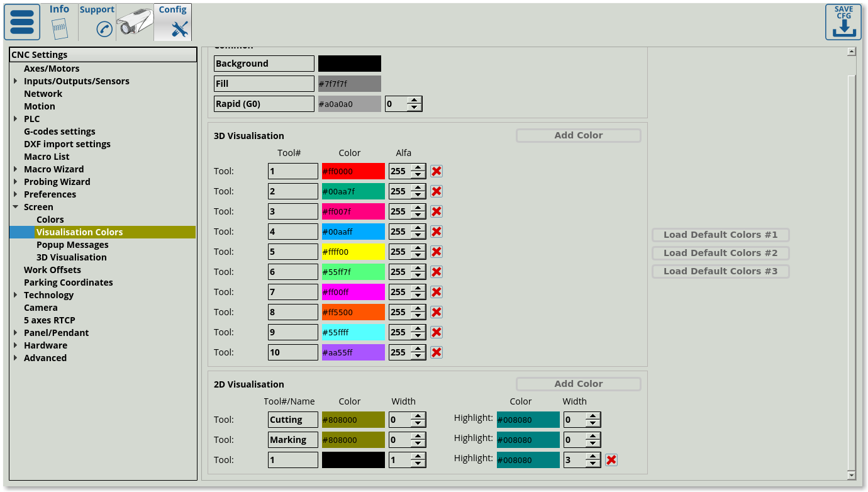
Task: Open the Background black color swatch
Action: pyautogui.click(x=349, y=64)
